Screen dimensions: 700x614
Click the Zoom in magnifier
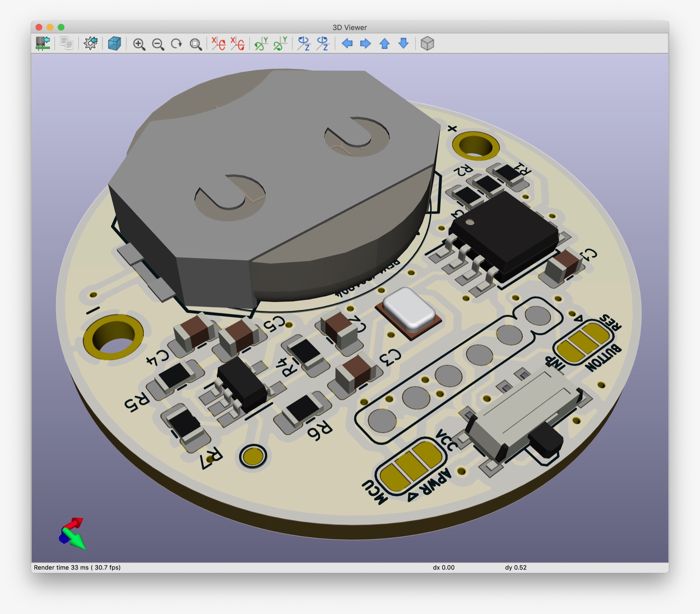coord(139,44)
